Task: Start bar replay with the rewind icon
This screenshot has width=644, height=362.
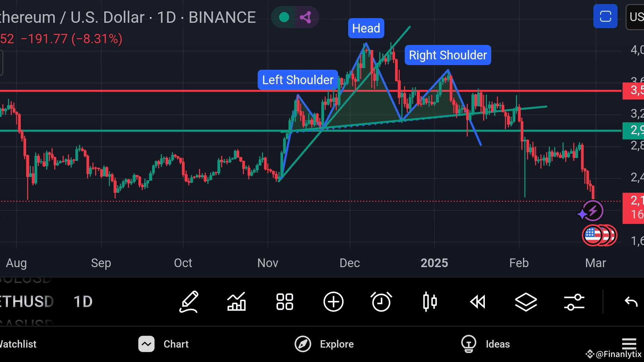Action: [477, 302]
